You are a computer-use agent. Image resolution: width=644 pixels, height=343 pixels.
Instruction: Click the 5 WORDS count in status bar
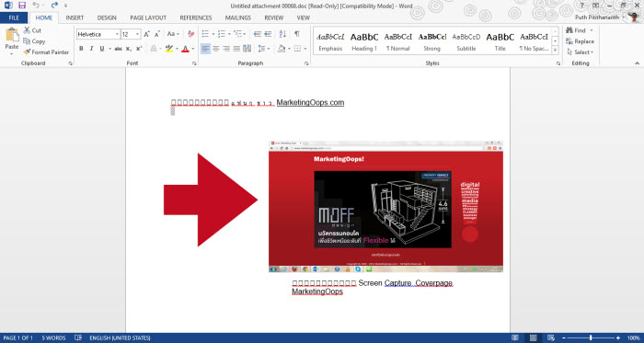click(x=53, y=338)
